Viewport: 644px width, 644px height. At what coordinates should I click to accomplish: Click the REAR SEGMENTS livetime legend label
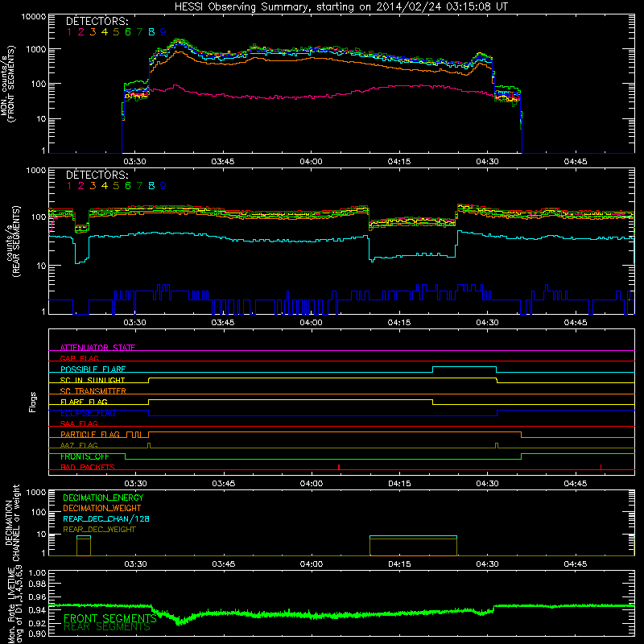[x=107, y=627]
